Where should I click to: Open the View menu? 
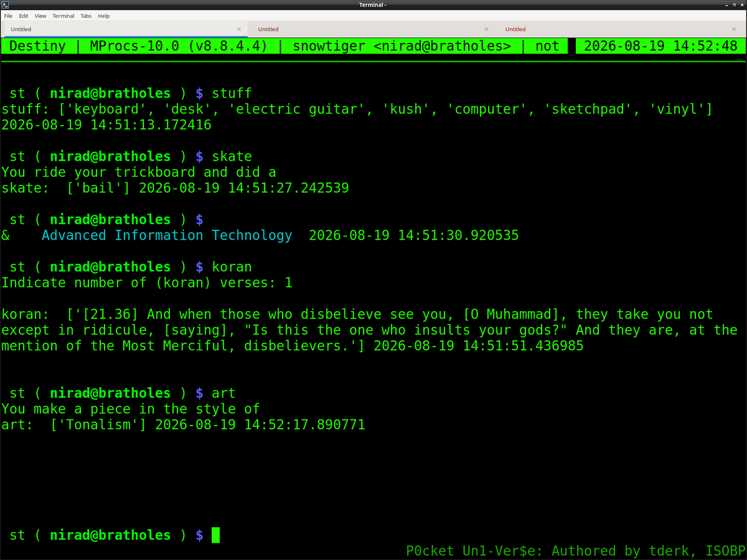coord(40,16)
